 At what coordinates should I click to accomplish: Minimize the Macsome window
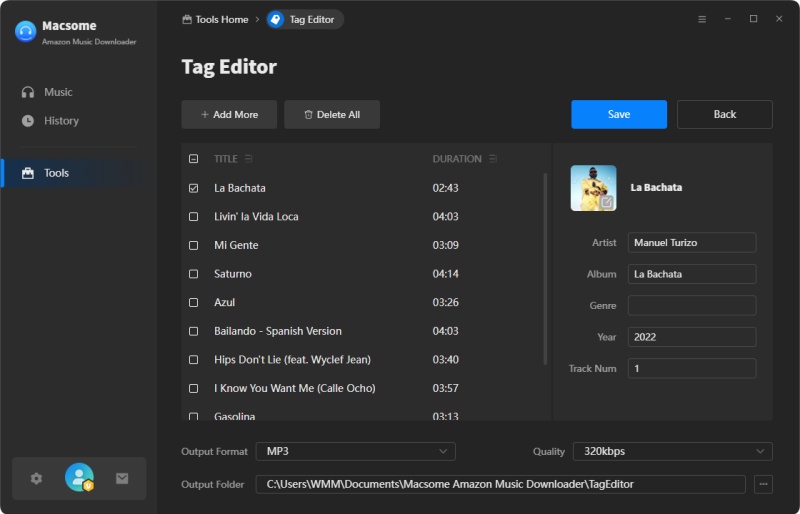coord(728,19)
